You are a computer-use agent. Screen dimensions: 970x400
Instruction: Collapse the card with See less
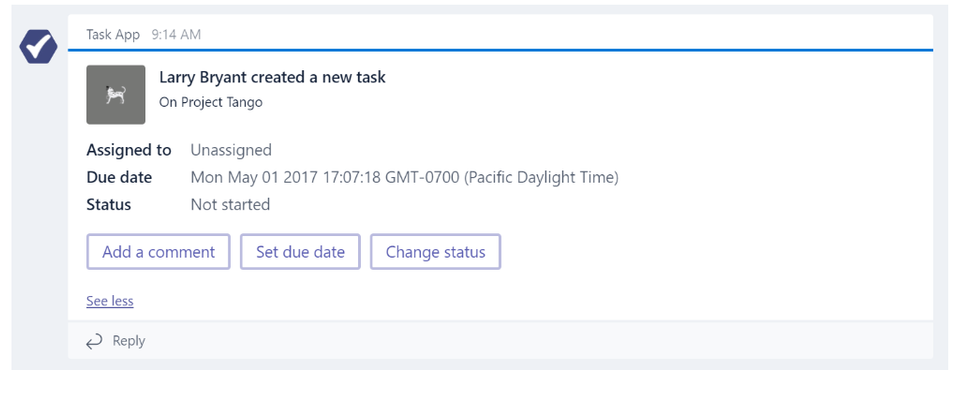click(x=109, y=301)
